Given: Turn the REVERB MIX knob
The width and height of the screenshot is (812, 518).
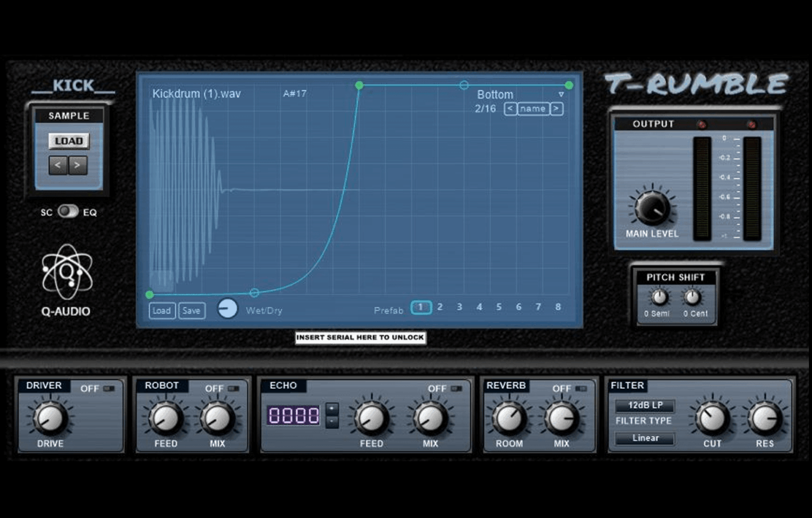Looking at the screenshot, I should [562, 418].
